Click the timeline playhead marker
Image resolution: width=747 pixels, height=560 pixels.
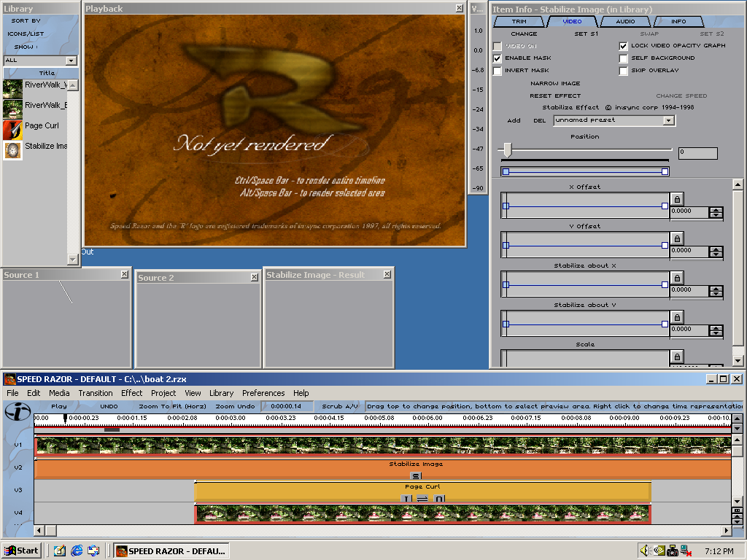(x=65, y=418)
